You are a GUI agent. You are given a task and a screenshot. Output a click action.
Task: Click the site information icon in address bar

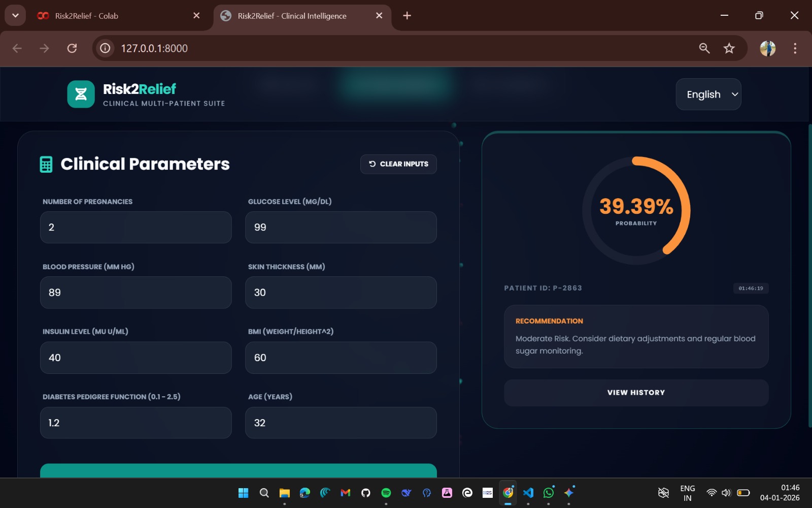tap(105, 48)
